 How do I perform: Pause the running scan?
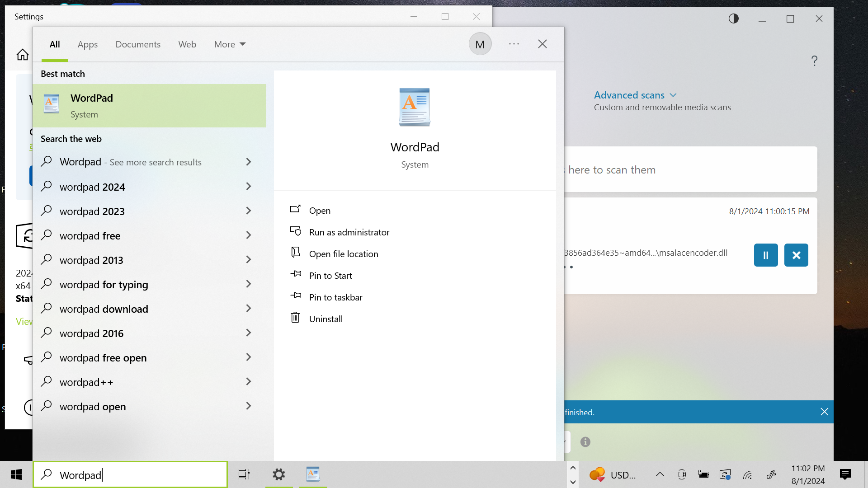click(x=766, y=255)
